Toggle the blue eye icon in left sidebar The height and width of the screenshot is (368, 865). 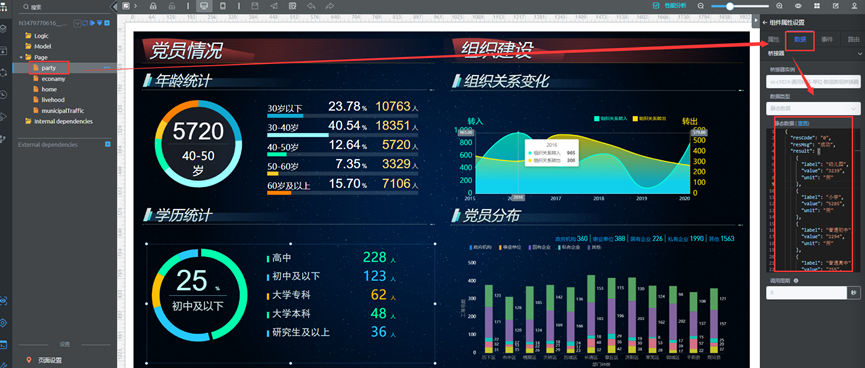point(4,301)
